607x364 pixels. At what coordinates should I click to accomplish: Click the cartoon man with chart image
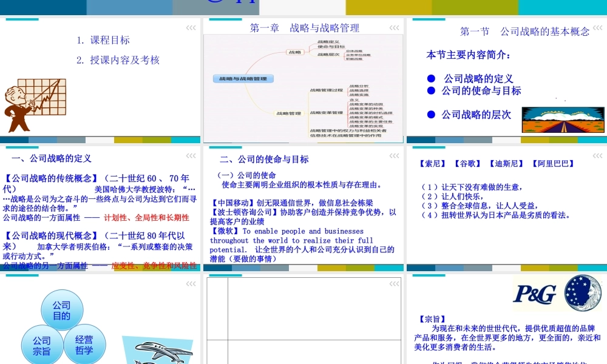pyautogui.click(x=35, y=105)
